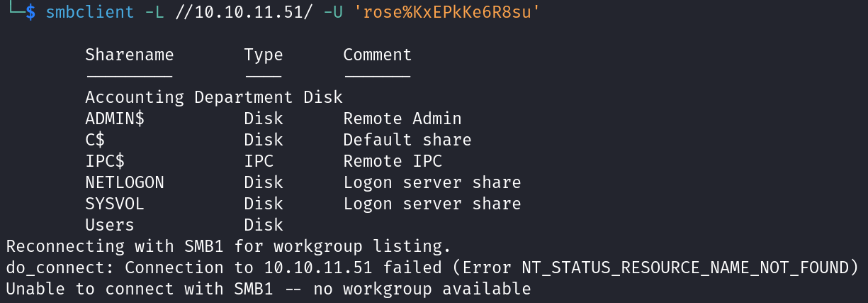Click the Default share comment text
868x303 pixels.
[x=407, y=140]
